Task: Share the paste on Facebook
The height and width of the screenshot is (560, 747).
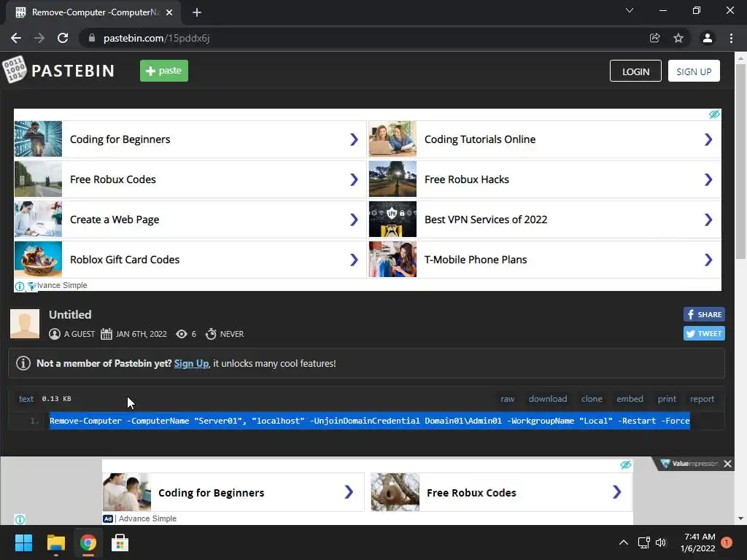Action: [x=704, y=314]
